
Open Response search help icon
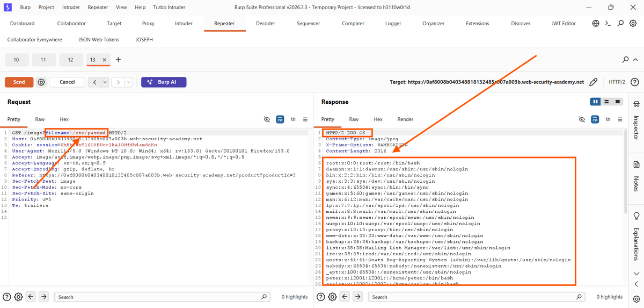click(321, 297)
